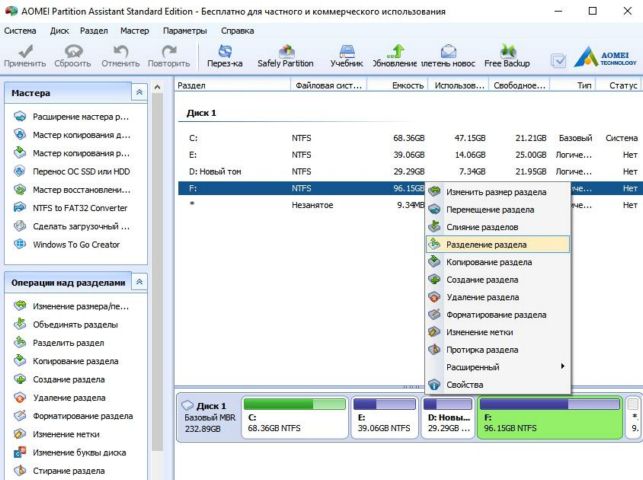Choose Копирование раздела in context menu
The height and width of the screenshot is (480, 643).
[498, 262]
